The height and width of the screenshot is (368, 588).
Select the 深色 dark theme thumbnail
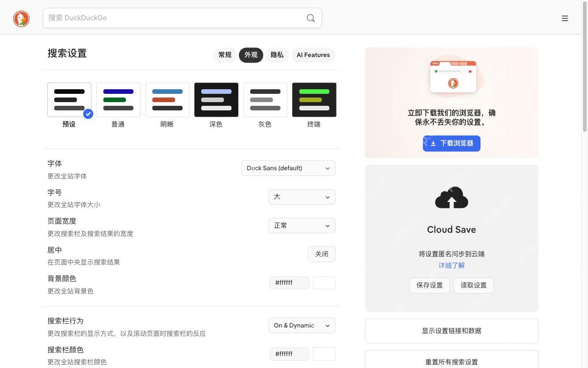pyautogui.click(x=216, y=100)
